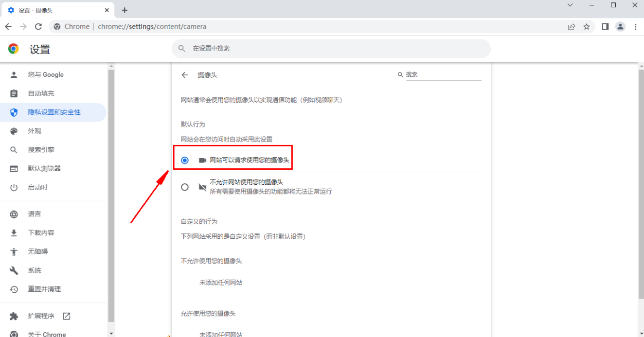Image resolution: width=644 pixels, height=337 pixels.
Task: Open 您与 Google in sidebar
Action: point(53,74)
